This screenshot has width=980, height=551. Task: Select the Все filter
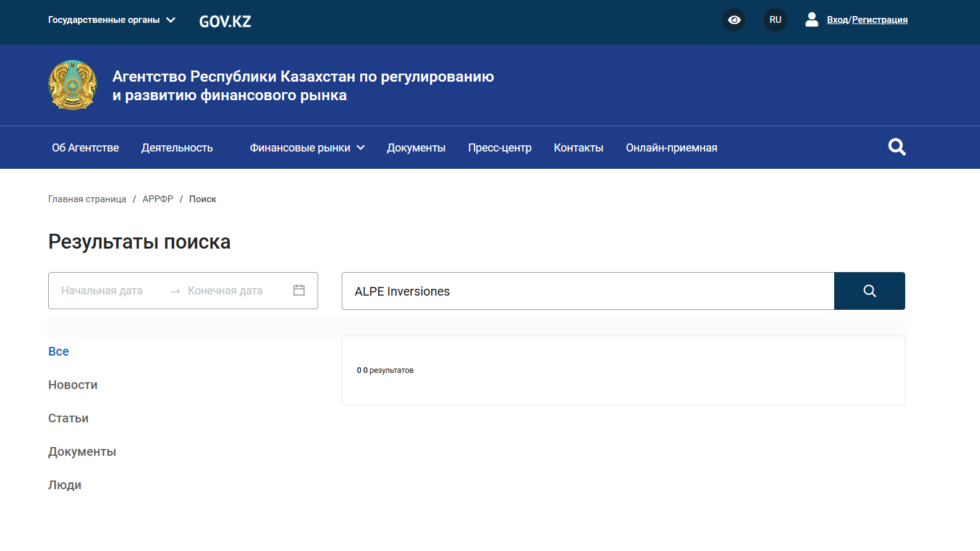pos(59,351)
